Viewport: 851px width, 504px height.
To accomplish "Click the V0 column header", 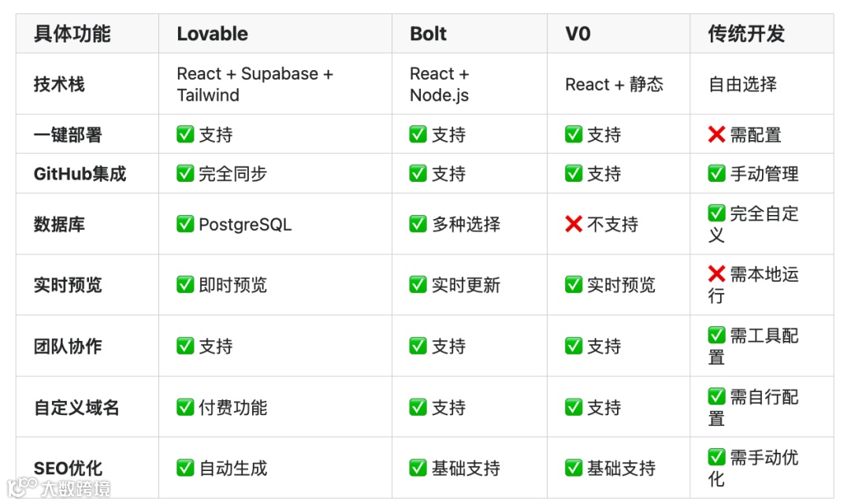I will tap(578, 34).
